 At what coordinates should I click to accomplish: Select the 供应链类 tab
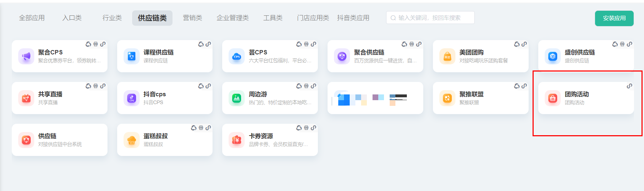pos(152,18)
